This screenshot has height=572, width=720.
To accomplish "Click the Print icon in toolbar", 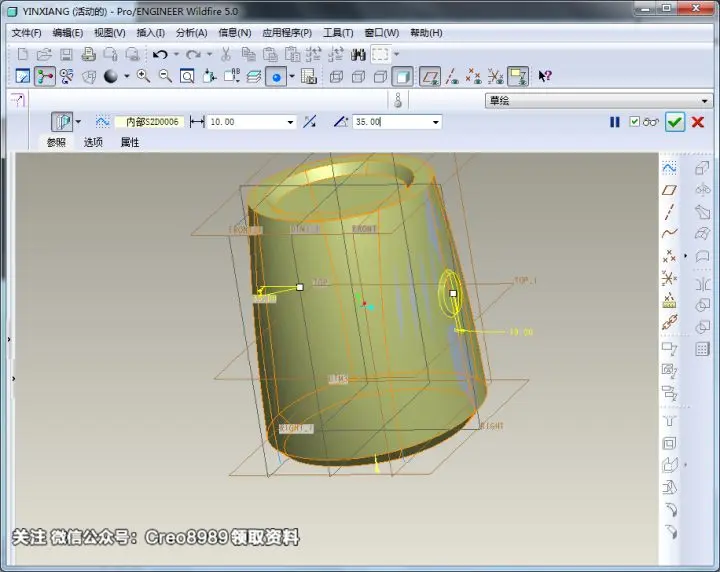I will pos(88,55).
